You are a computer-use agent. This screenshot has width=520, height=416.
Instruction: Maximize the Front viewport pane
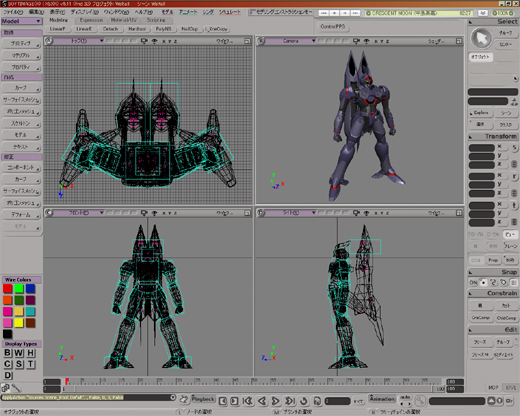point(247,213)
